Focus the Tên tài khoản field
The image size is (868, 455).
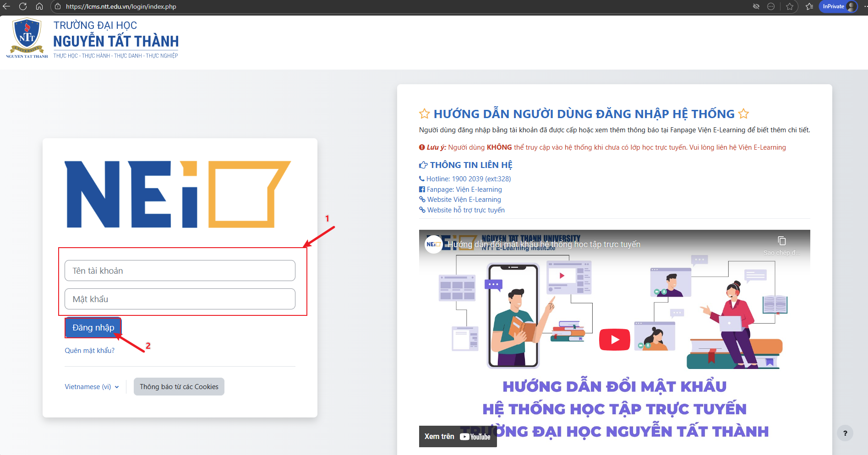click(180, 271)
